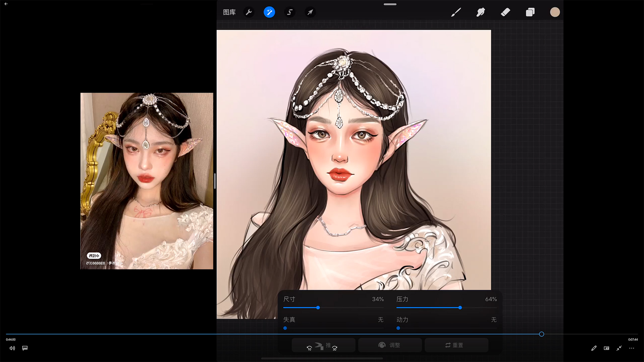The width and height of the screenshot is (644, 362).
Task: Open the active color swatch
Action: tap(555, 12)
